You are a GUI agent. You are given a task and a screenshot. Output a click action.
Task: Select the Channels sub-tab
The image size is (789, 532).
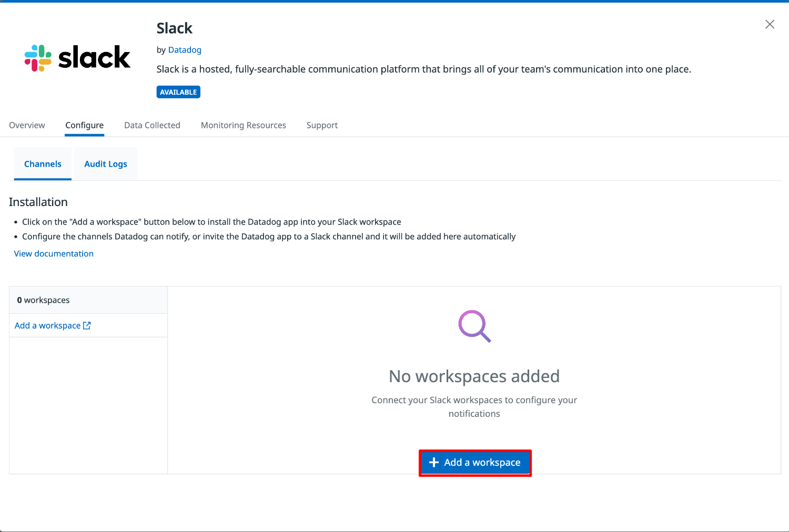[x=43, y=164]
